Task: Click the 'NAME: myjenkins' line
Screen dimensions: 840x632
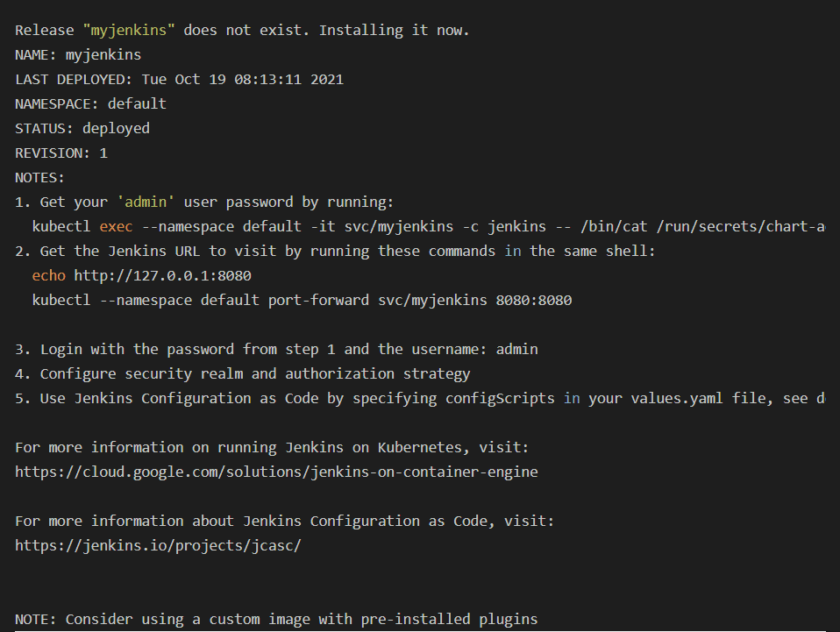Action: tap(78, 55)
